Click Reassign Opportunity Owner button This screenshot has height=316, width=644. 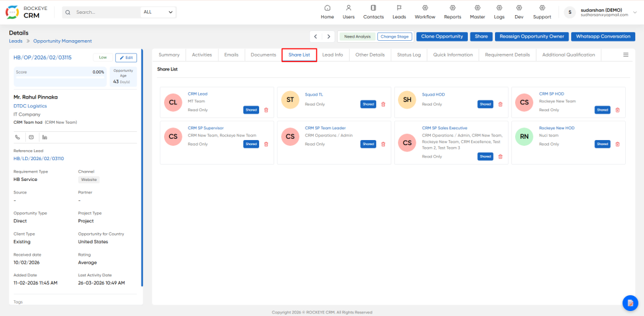(x=532, y=36)
